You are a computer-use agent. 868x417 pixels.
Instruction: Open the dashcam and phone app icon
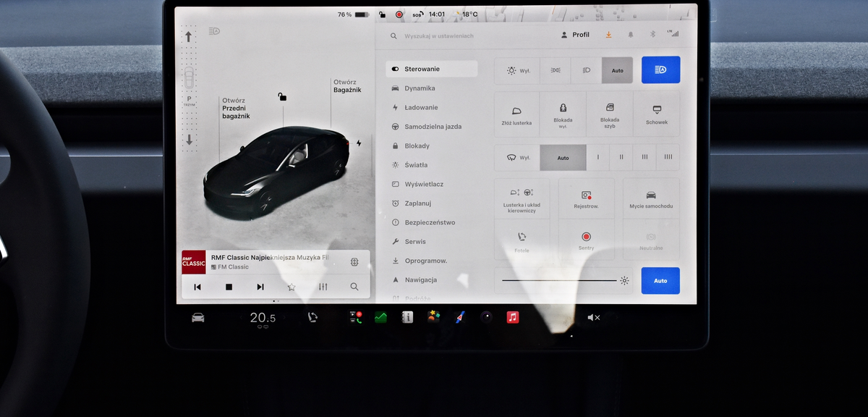pyautogui.click(x=356, y=317)
